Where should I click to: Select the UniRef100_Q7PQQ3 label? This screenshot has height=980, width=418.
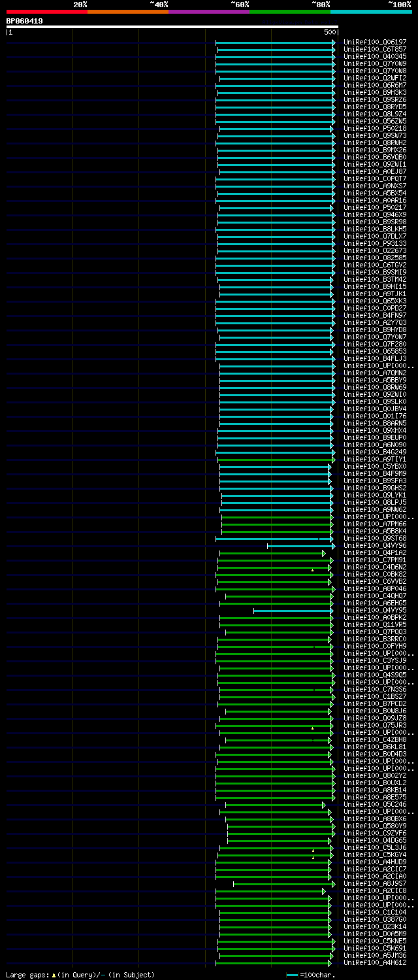pyautogui.click(x=375, y=632)
